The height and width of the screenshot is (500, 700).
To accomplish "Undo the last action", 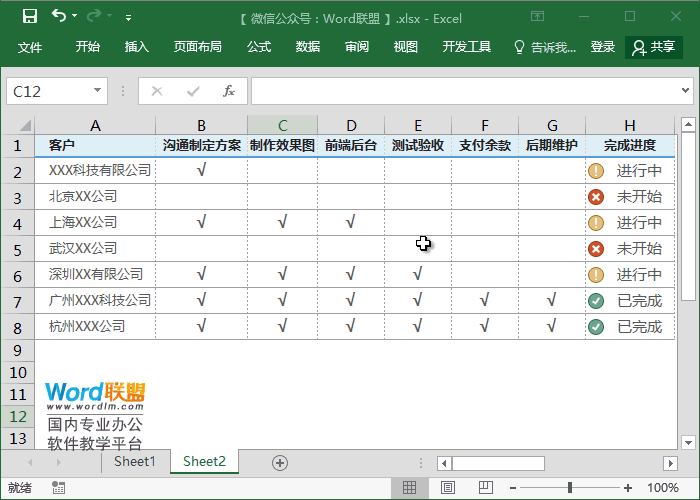I will coord(59,16).
